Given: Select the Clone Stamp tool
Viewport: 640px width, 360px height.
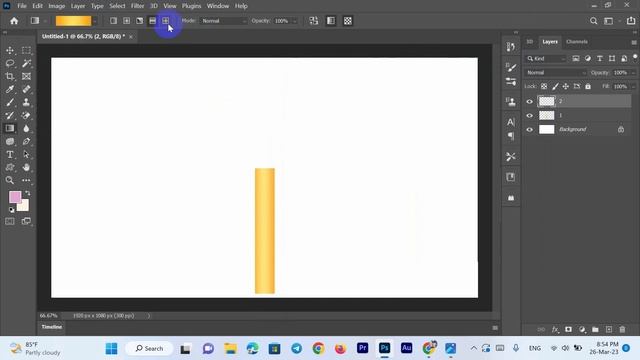Looking at the screenshot, I should click(26, 102).
